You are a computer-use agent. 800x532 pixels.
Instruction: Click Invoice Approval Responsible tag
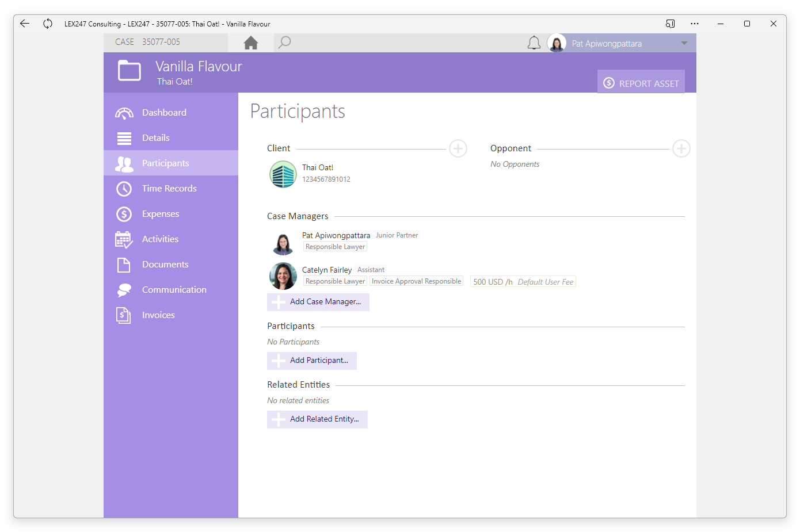pyautogui.click(x=416, y=281)
